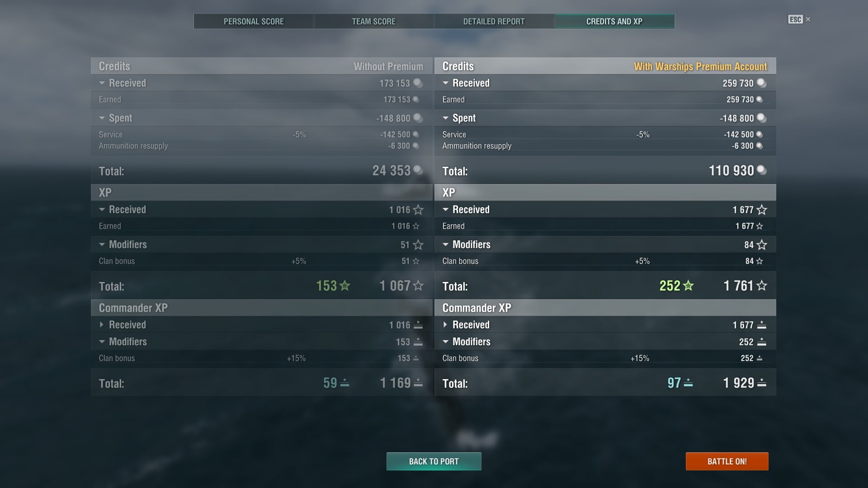868x488 pixels.
Task: Click the commander icon next to 59 elite XP
Action: pos(344,383)
